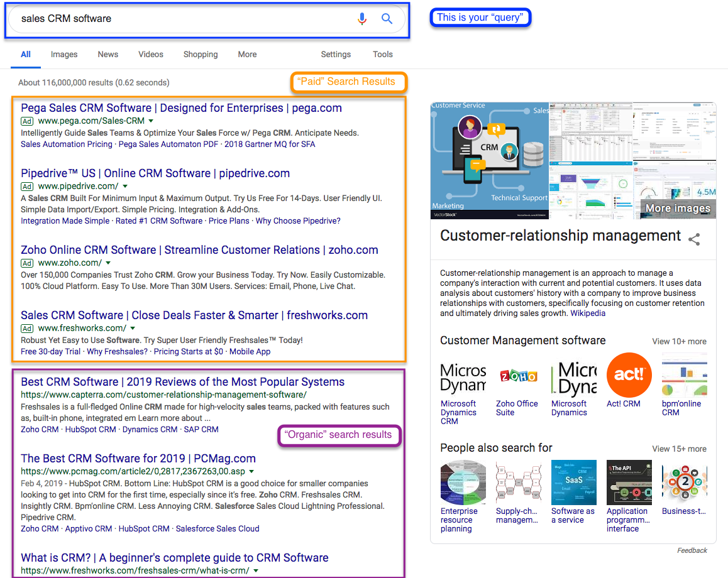
Task: Click the SAP CRM link
Action: (201, 430)
